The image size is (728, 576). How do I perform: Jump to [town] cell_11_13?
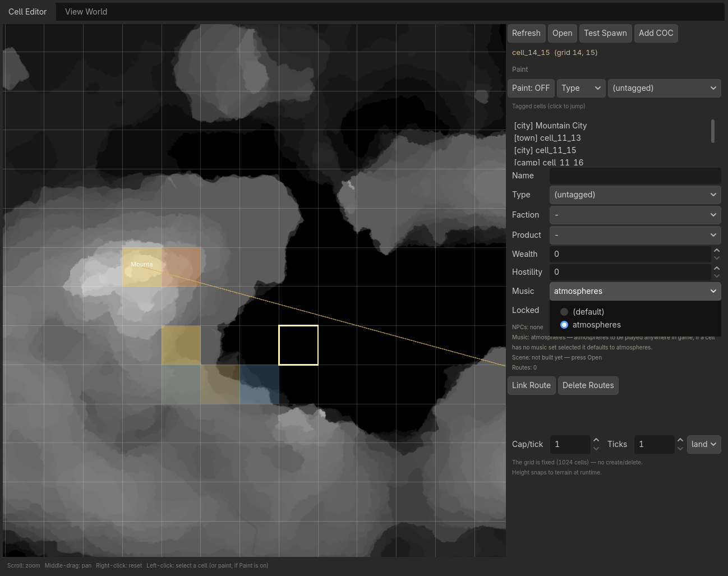pos(547,138)
